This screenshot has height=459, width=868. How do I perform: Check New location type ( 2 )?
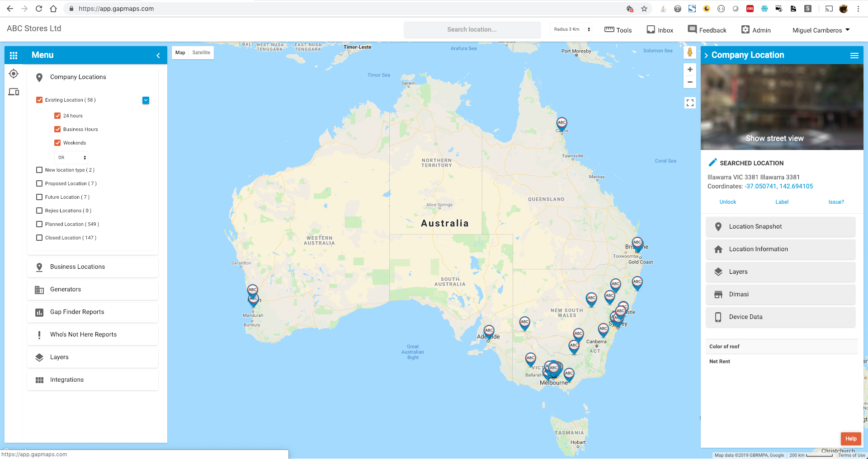(x=39, y=170)
